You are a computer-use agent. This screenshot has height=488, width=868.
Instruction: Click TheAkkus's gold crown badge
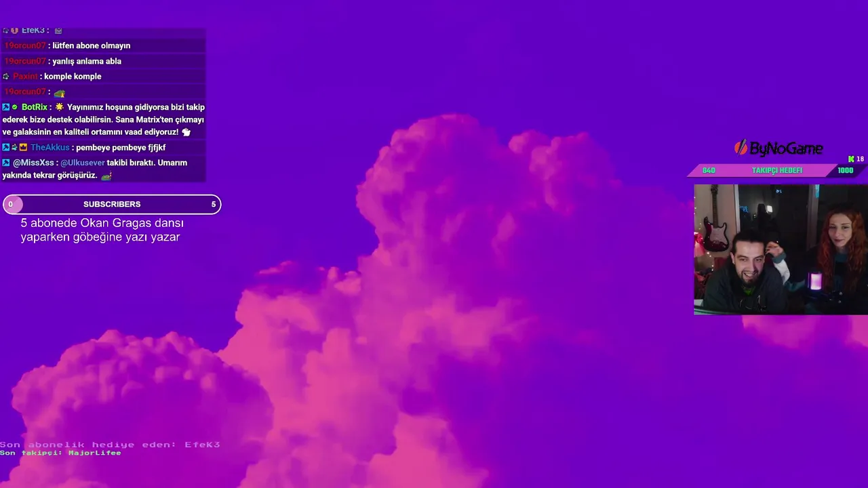tap(23, 147)
